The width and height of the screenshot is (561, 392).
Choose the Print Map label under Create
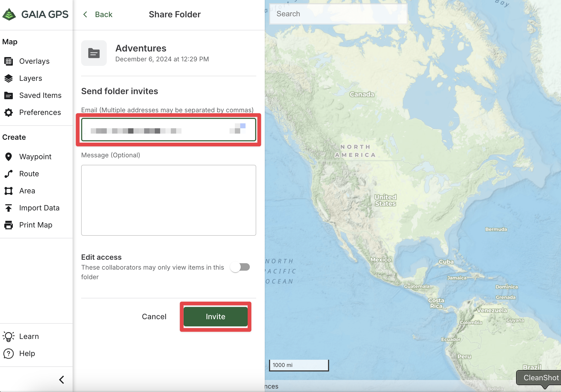point(36,225)
